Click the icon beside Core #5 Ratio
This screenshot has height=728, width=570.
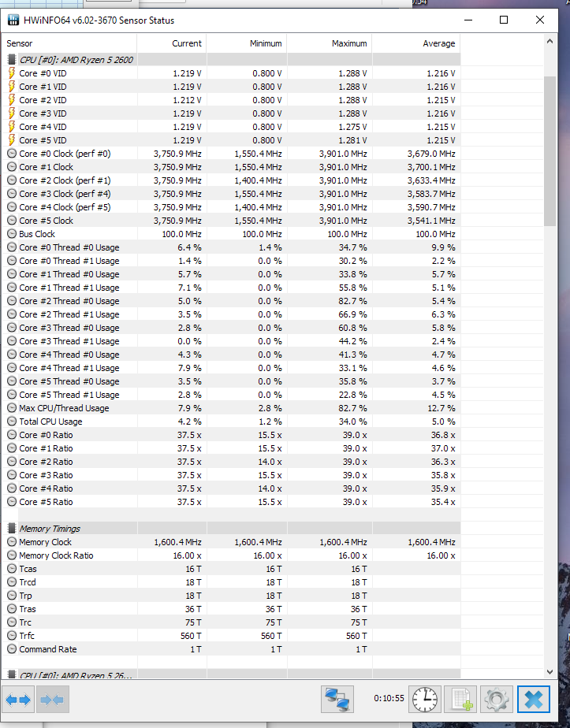click(12, 502)
